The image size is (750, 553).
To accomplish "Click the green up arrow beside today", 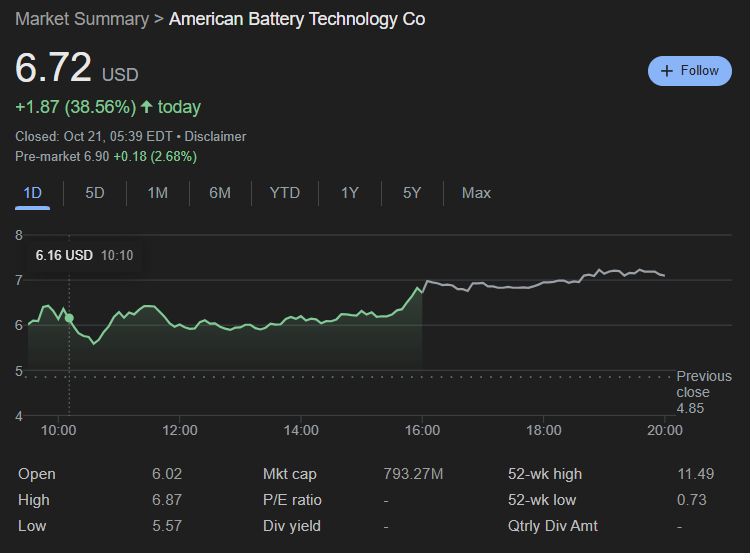I will [147, 107].
